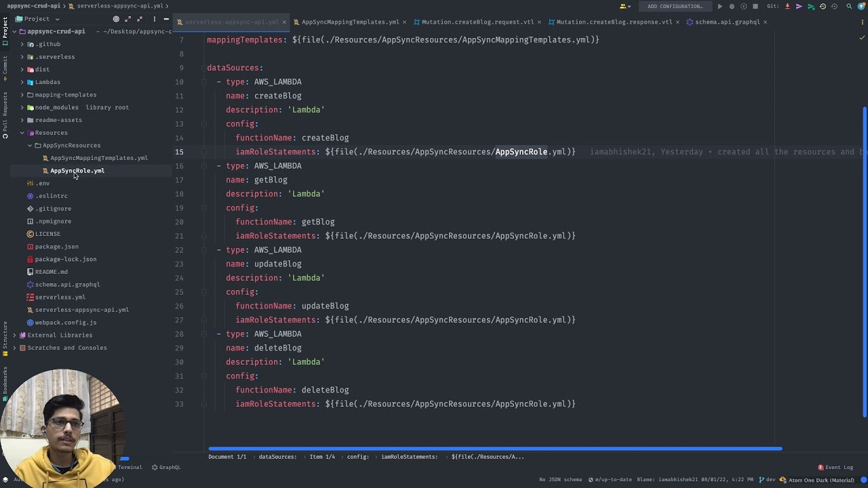Expand Scratches and Consoles node
This screenshot has height=488, width=868.
click(x=14, y=348)
